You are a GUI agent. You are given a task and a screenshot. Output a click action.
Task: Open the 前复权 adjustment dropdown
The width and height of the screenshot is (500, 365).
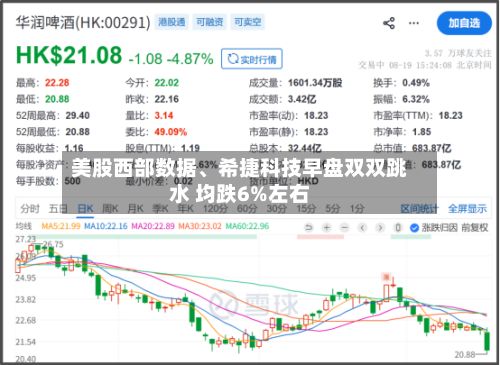475,228
